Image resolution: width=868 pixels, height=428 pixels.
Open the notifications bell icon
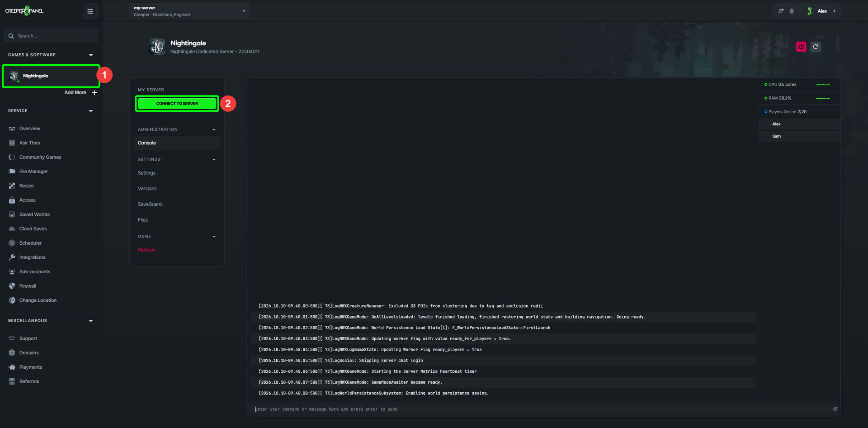tap(792, 11)
